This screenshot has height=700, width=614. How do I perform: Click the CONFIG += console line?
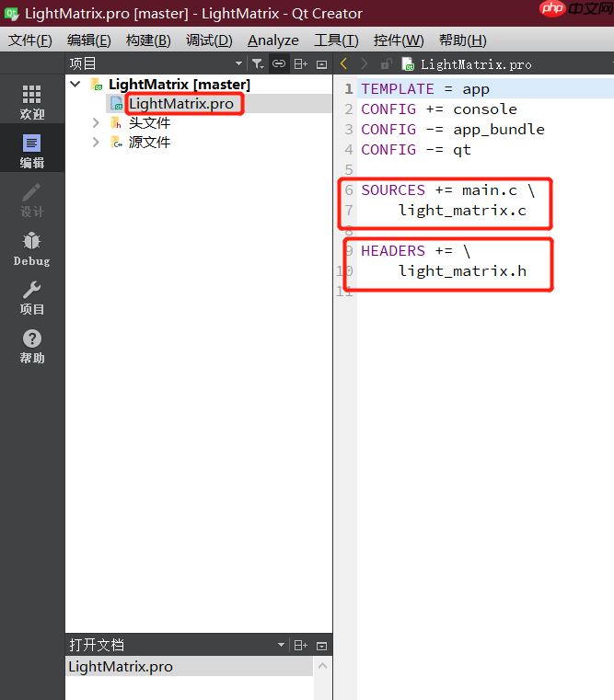click(439, 109)
